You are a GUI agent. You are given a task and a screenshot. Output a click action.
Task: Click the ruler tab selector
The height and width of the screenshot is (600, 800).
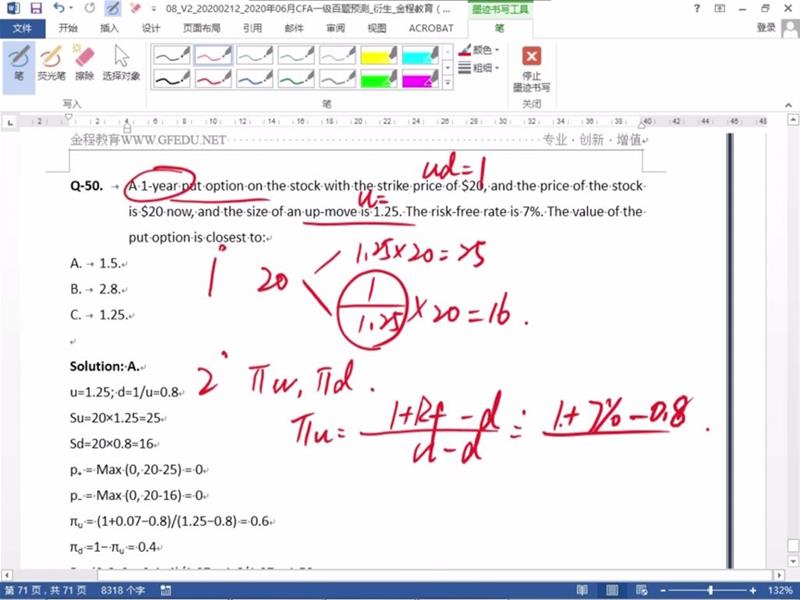click(10, 122)
